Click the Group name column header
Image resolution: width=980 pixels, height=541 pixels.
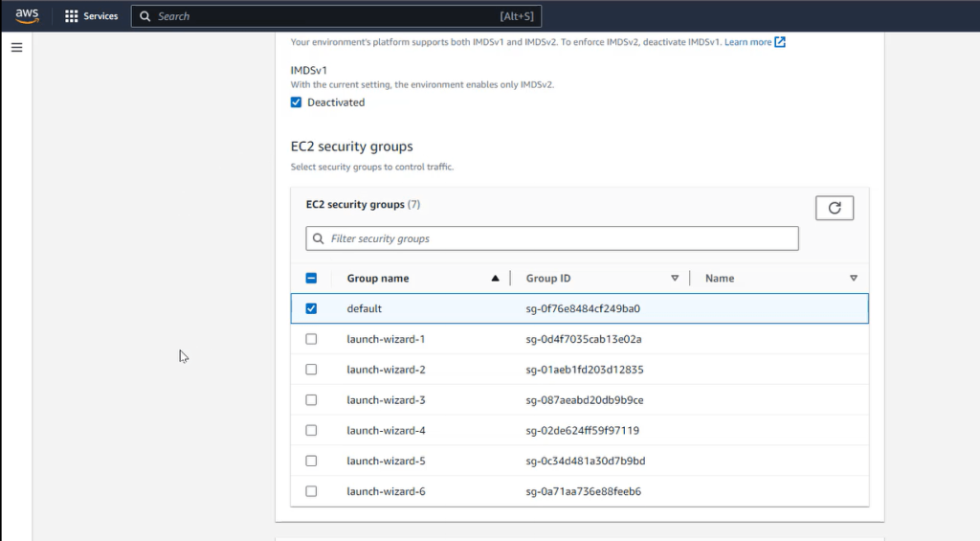(x=378, y=279)
